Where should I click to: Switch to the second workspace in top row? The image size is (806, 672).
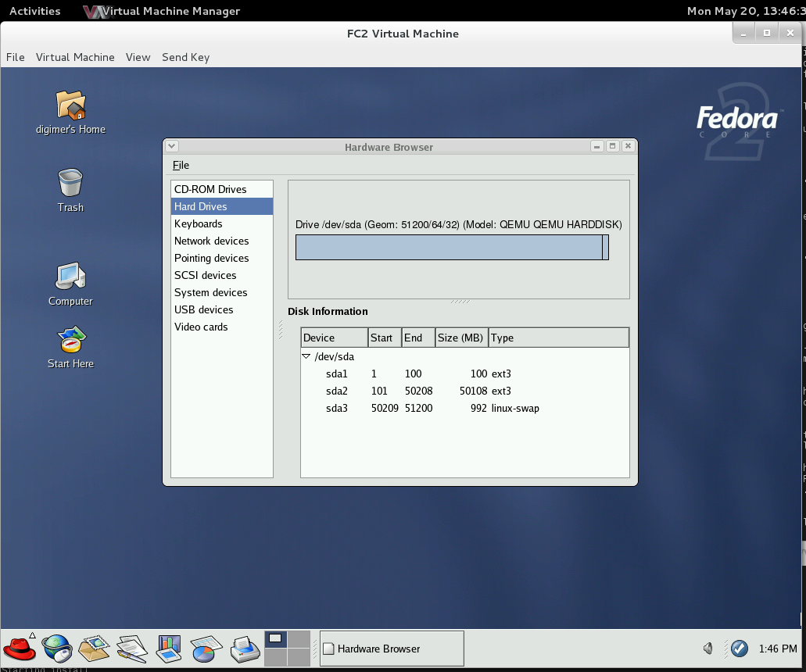tap(299, 639)
